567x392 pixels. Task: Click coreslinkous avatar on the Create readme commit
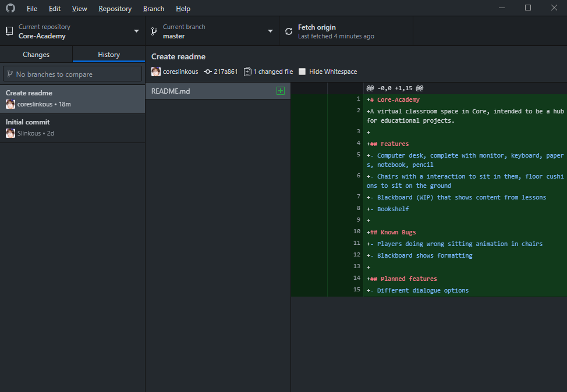coord(155,71)
